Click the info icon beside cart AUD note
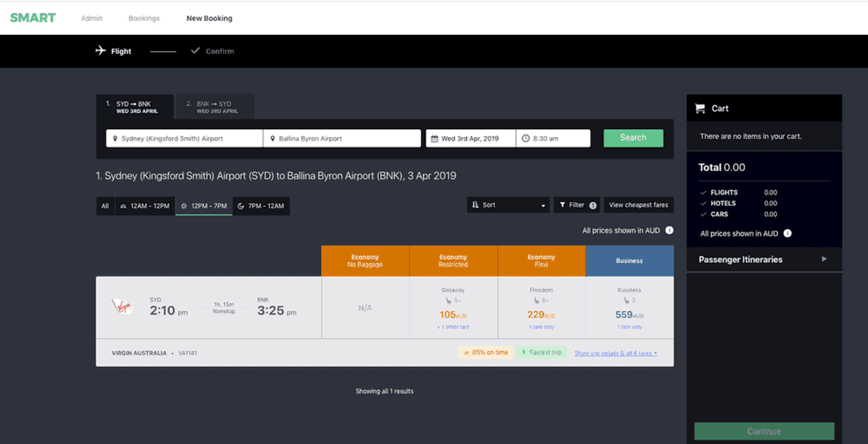868x444 pixels. coord(787,233)
